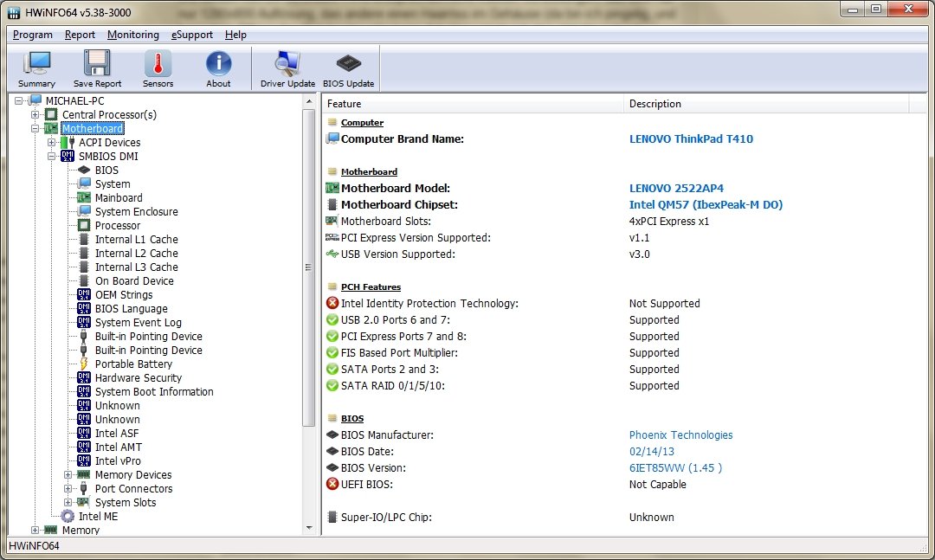
Task: Click the About info icon
Action: click(218, 68)
